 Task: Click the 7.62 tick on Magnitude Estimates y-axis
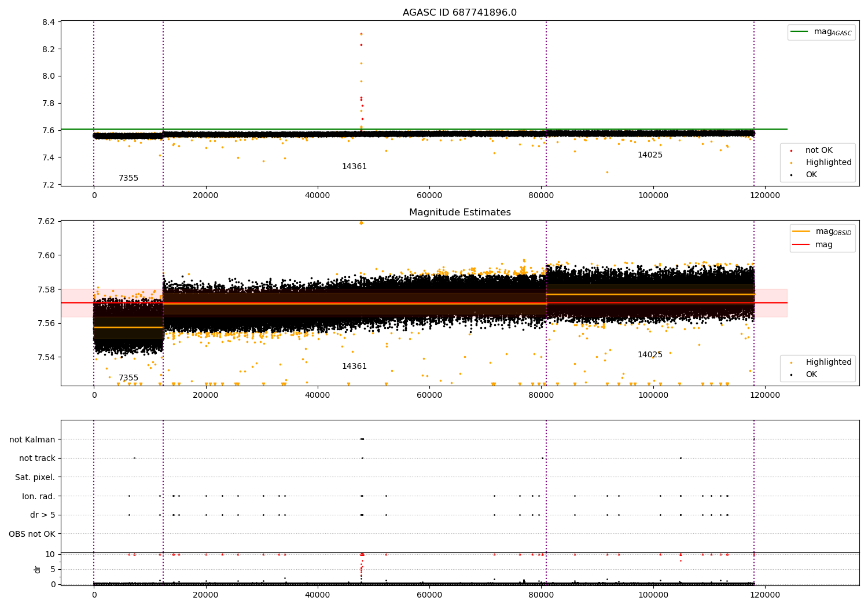[46, 221]
